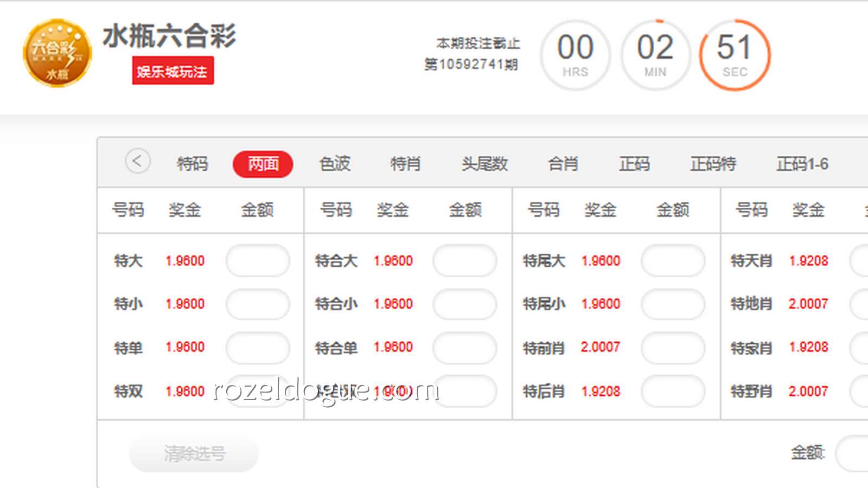The image size is (868, 488).
Task: Switch to the 头尾数 tab
Action: click(x=484, y=164)
